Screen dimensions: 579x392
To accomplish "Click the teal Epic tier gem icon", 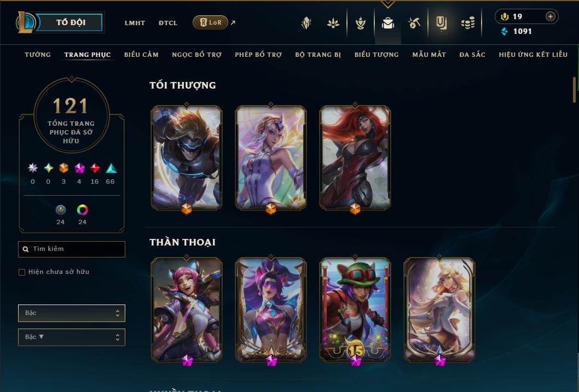I will point(111,168).
